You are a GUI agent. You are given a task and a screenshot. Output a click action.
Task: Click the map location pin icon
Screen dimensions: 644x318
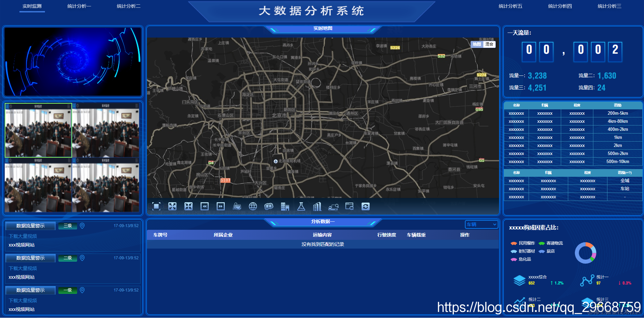click(237, 206)
